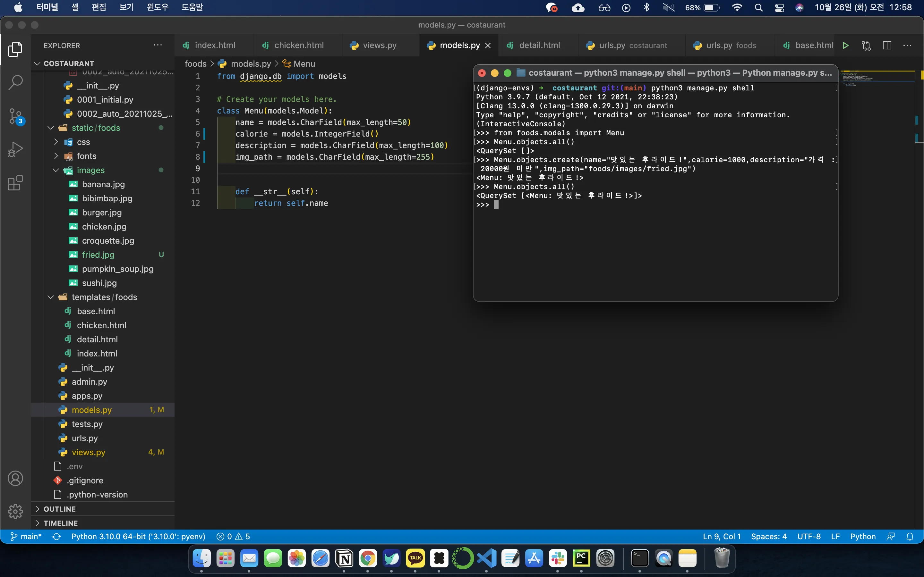924x577 pixels.
Task: Switch to the views.py tab
Action: tap(379, 46)
